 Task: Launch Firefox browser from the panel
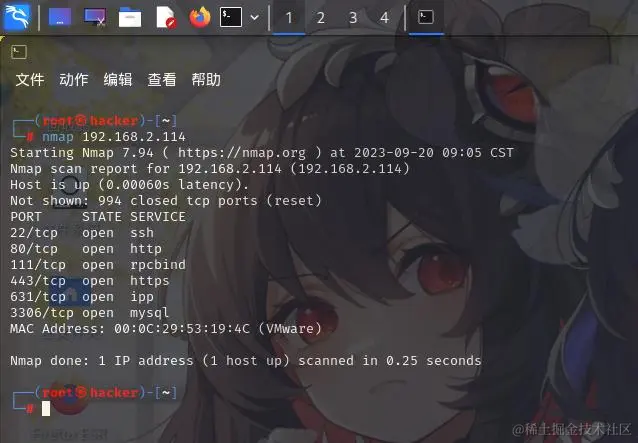200,17
